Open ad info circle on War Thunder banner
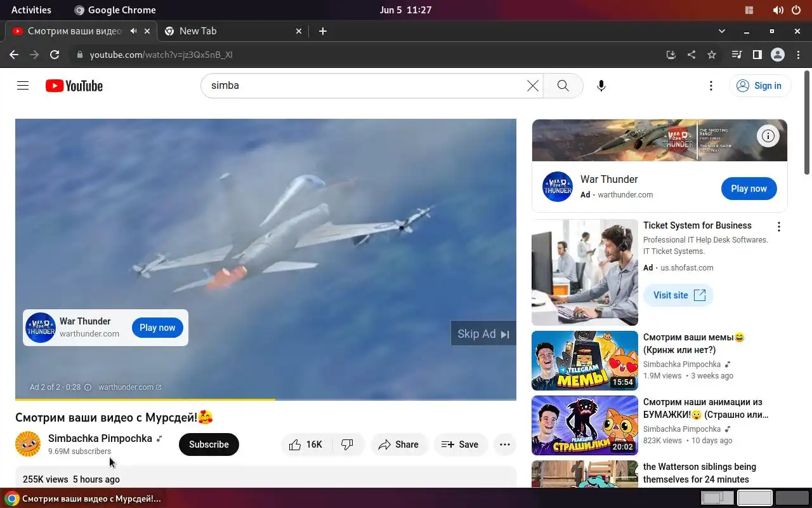Image resolution: width=812 pixels, height=508 pixels. (768, 135)
